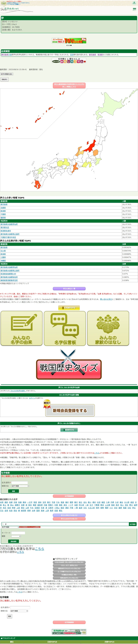Open the 三重県 link

pos(3,257)
